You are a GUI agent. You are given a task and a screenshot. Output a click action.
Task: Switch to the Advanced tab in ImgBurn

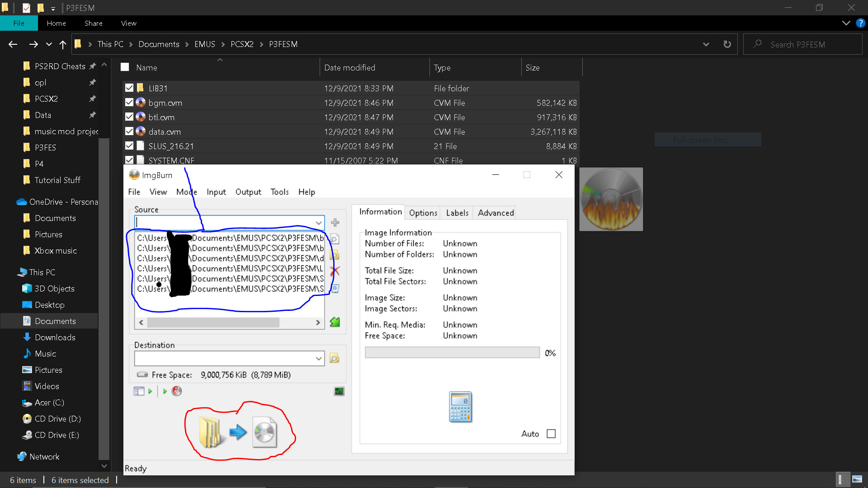point(495,213)
